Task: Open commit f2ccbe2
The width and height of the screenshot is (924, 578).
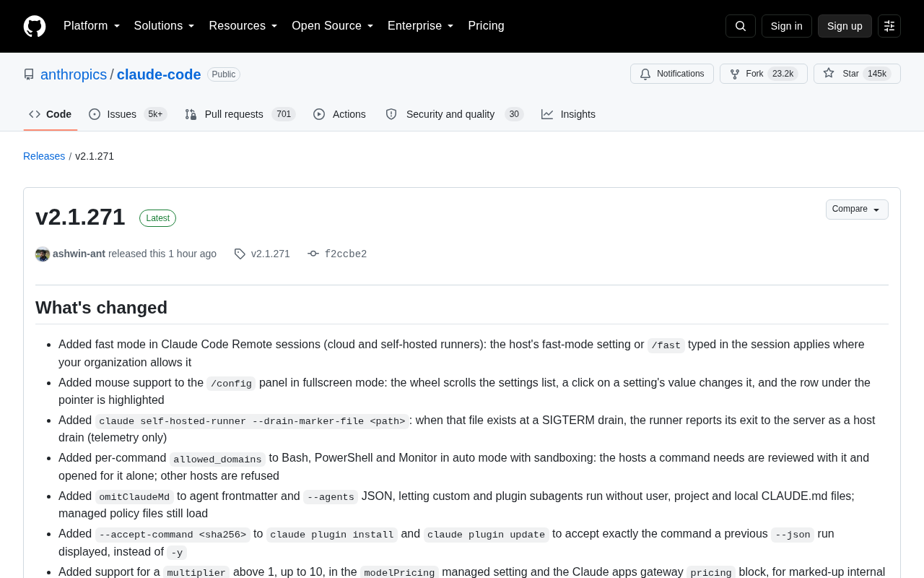Action: click(346, 254)
